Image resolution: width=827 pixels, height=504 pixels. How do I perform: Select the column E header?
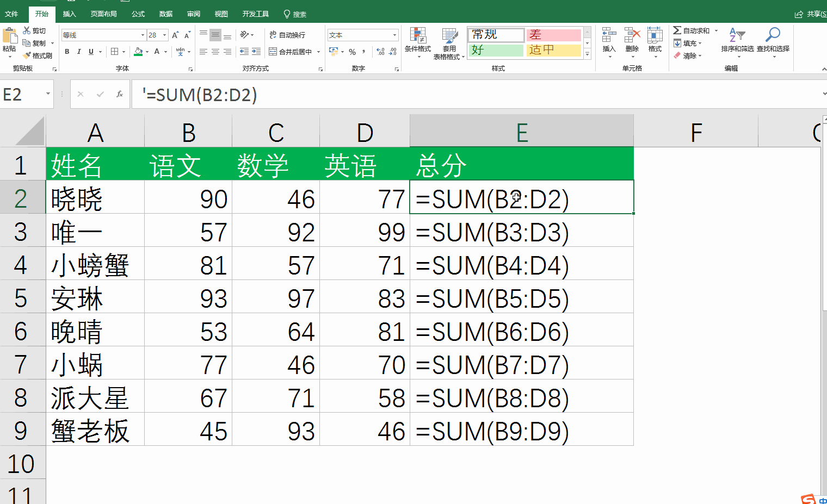click(x=522, y=132)
